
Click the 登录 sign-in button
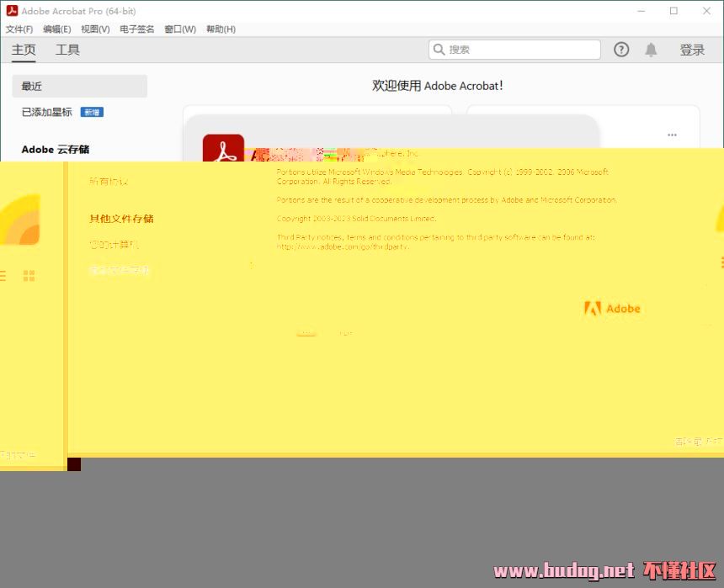[x=692, y=50]
